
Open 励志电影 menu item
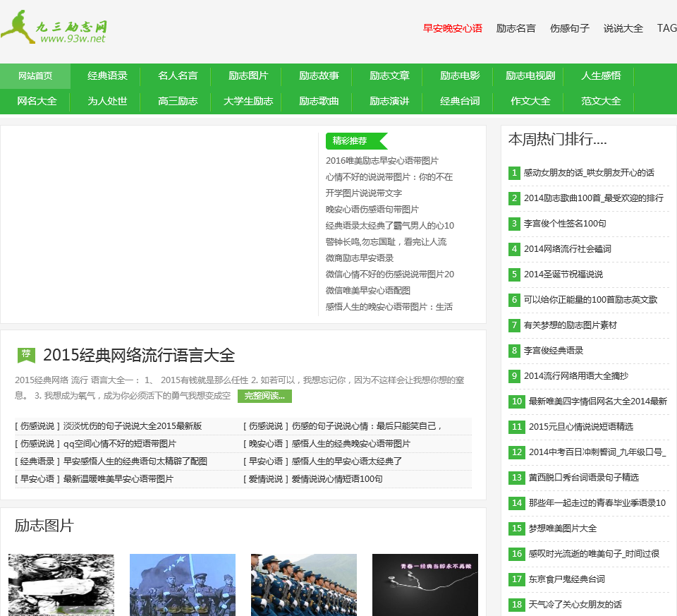pos(460,76)
